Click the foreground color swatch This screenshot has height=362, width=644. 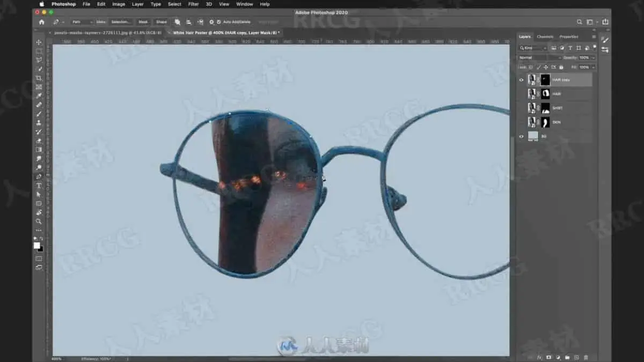coord(37,246)
